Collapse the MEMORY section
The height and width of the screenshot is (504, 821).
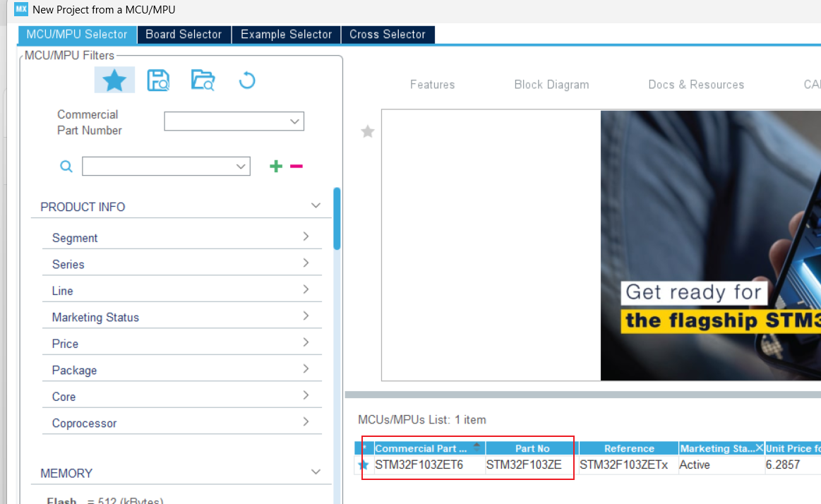pos(316,472)
